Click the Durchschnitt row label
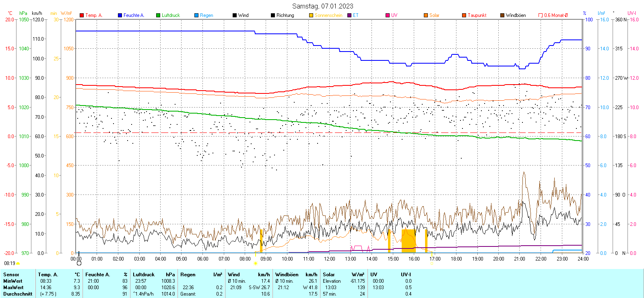The height and width of the screenshot is (298, 644). point(18,294)
